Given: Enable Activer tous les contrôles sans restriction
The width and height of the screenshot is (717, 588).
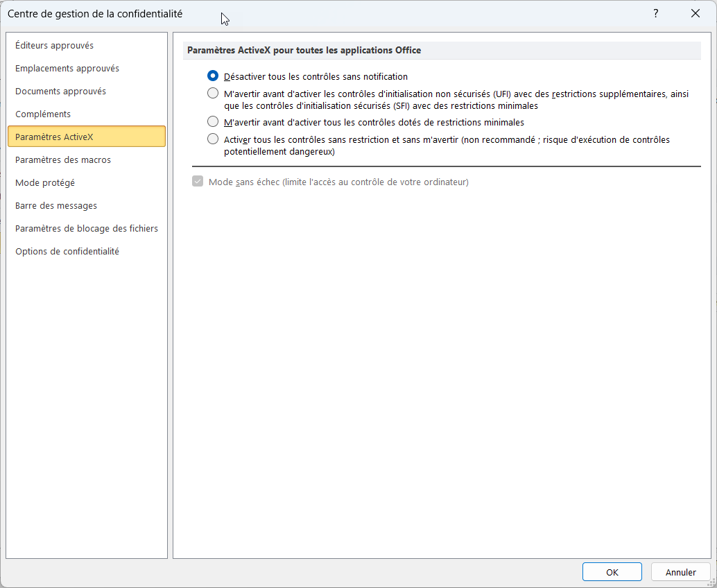Looking at the screenshot, I should [x=213, y=139].
